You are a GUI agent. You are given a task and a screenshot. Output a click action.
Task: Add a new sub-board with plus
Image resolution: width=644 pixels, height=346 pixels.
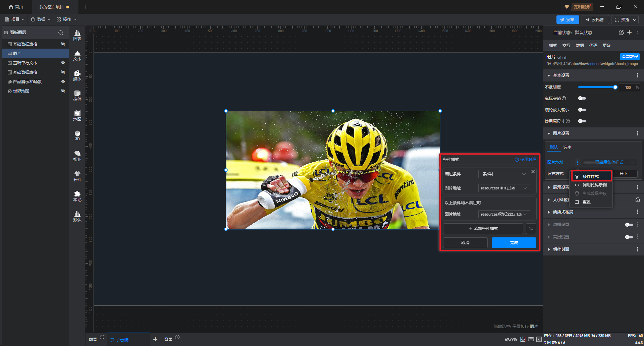coord(155,339)
